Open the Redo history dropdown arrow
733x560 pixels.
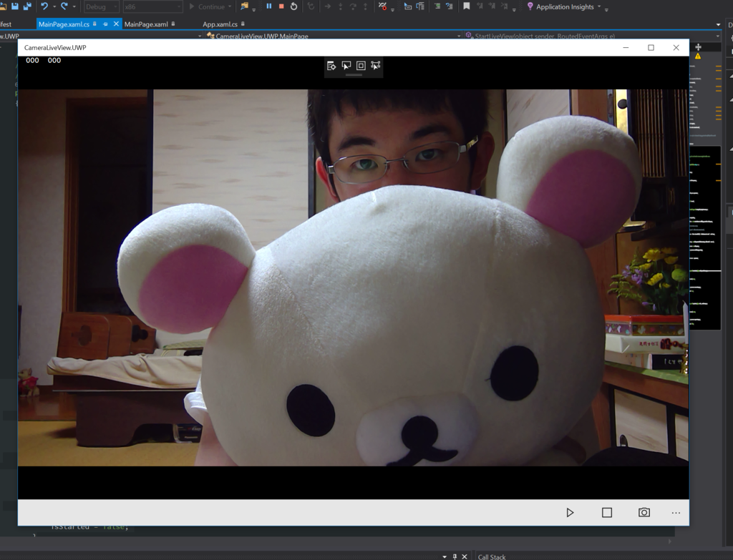click(74, 6)
